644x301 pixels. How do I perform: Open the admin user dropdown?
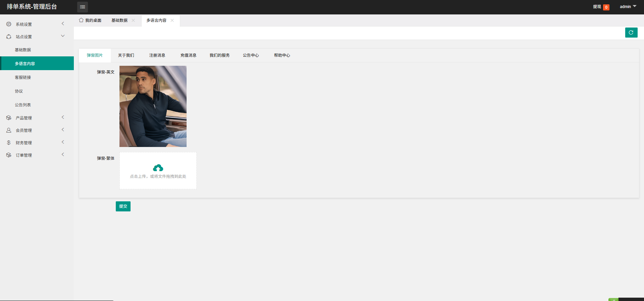pos(628,7)
